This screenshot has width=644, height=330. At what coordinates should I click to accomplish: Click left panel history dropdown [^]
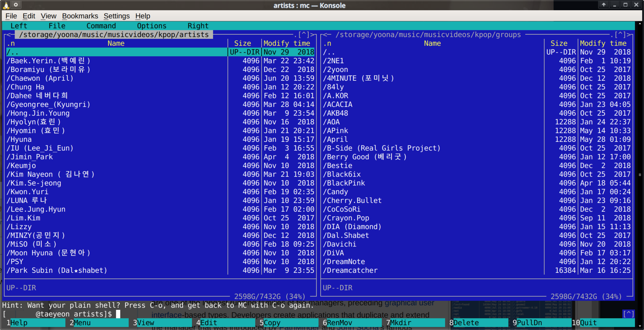click(304, 35)
